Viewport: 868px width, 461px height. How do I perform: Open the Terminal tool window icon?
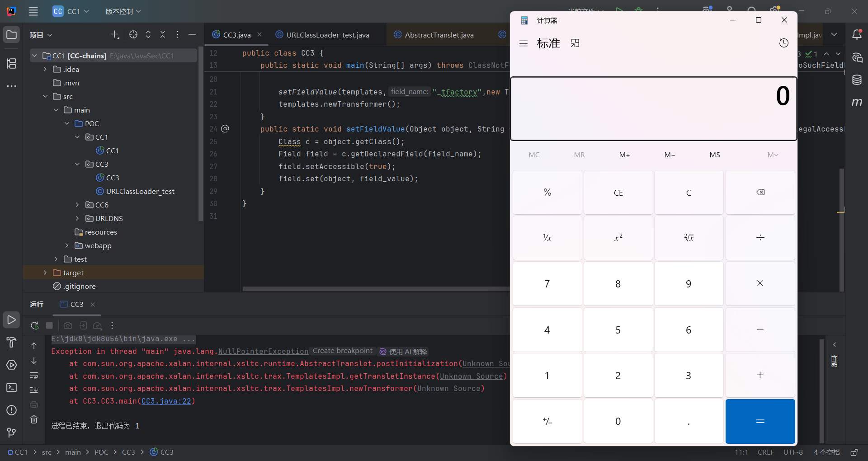coord(12,388)
